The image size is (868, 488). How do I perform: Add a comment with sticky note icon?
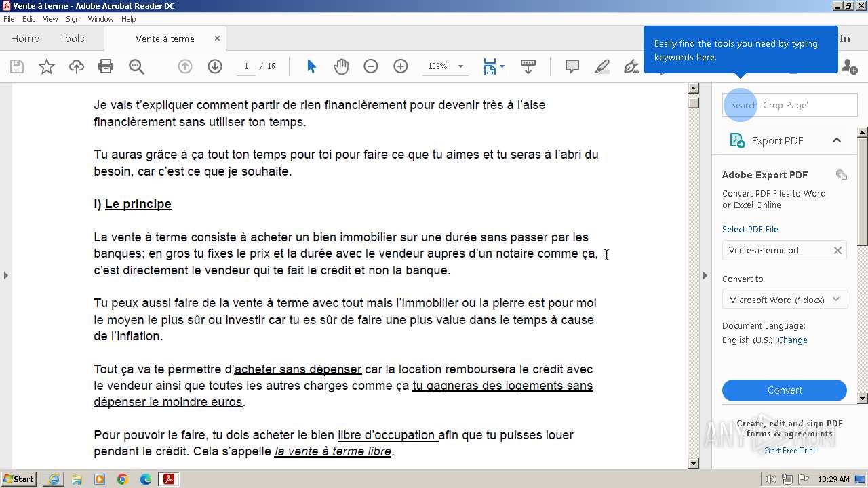point(572,66)
